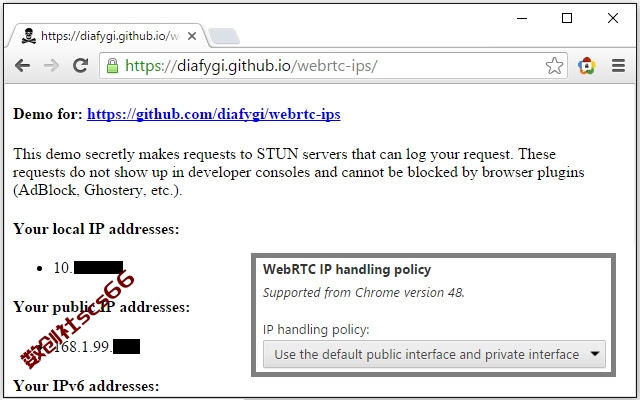The image size is (640, 400).
Task: Maximize the browser window
Action: 567,18
